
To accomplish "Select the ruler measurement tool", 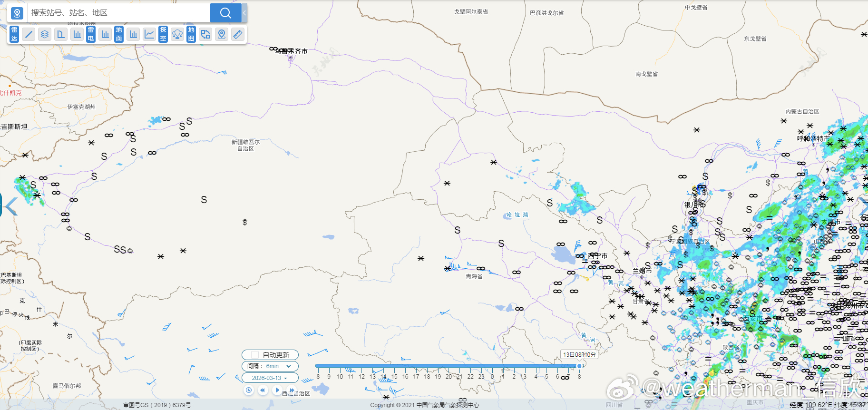I will 238,34.
